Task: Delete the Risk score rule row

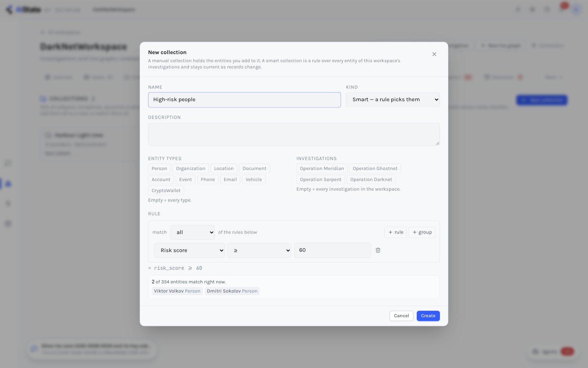Action: point(378,250)
